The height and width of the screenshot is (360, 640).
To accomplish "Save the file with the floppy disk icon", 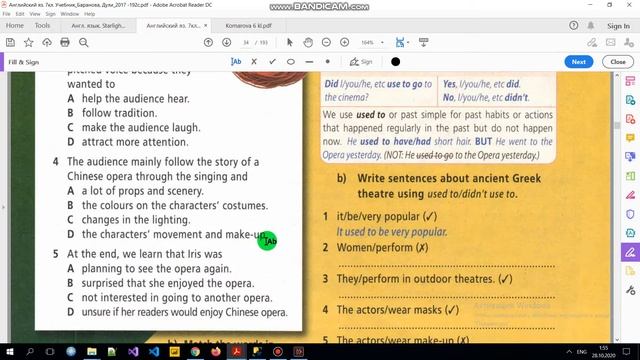I will point(11,42).
